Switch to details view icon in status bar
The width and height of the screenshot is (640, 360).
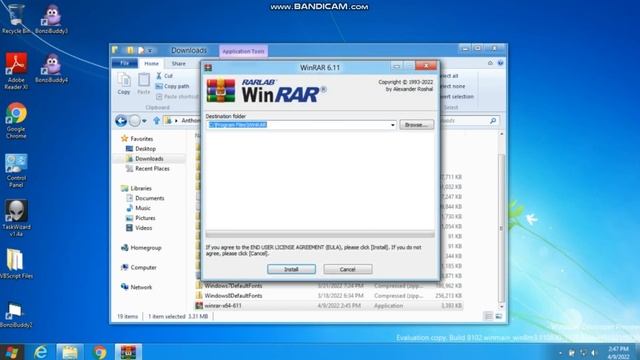(x=488, y=316)
